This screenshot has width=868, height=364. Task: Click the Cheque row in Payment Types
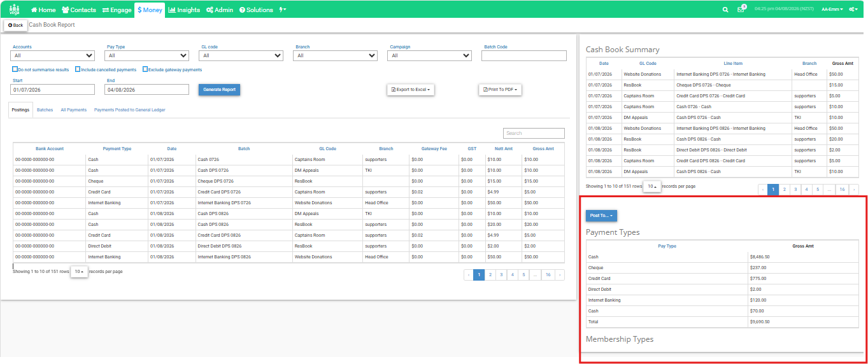722,268
